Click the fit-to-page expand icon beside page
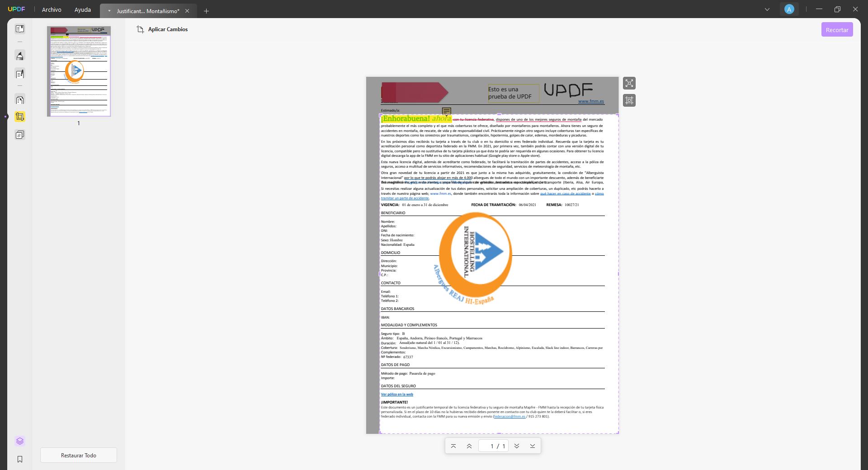Viewport: 868px width, 470px height. click(629, 83)
